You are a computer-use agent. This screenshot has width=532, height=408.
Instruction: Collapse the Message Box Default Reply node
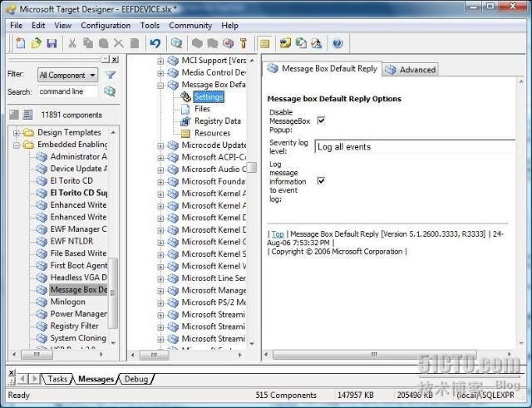160,86
